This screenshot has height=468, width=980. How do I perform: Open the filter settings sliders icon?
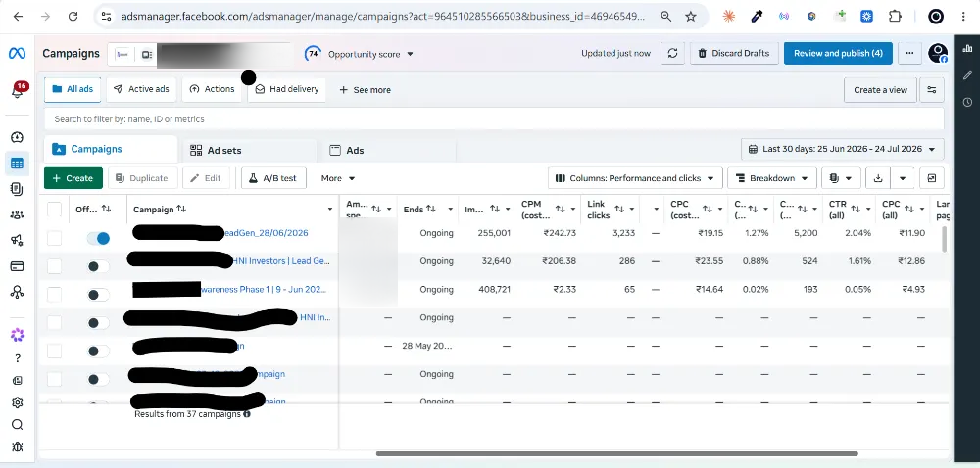932,90
